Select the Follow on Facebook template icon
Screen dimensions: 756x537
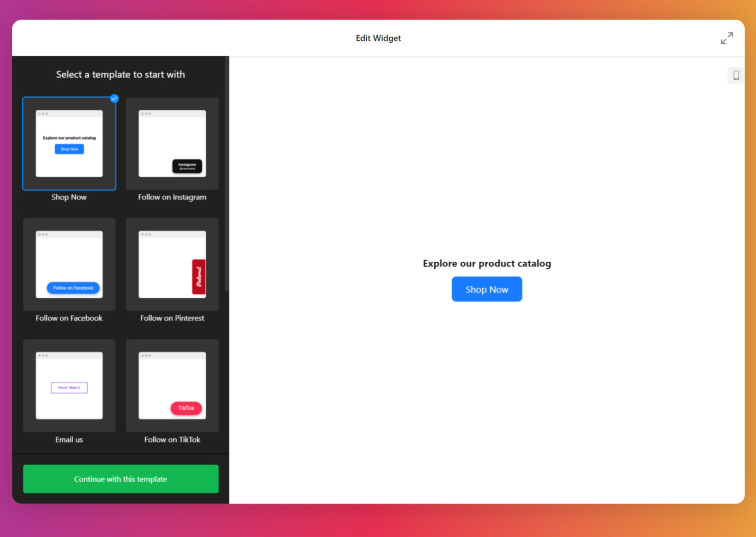coord(69,264)
